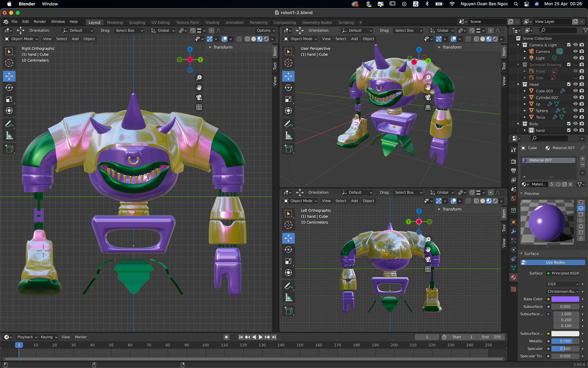Click the Use Nodes button
Image resolution: width=588 pixels, height=368 pixels.
click(x=555, y=263)
